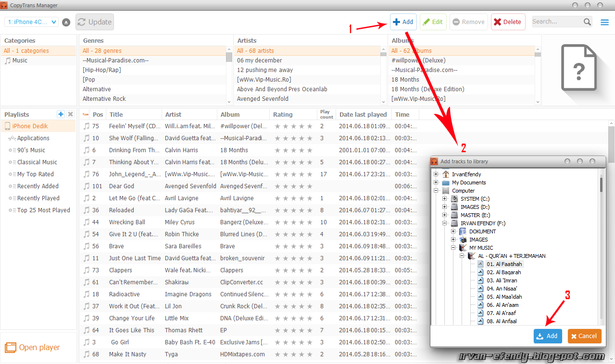
Task: Open the 90's Music smart playlist
Action: pyautogui.click(x=31, y=150)
